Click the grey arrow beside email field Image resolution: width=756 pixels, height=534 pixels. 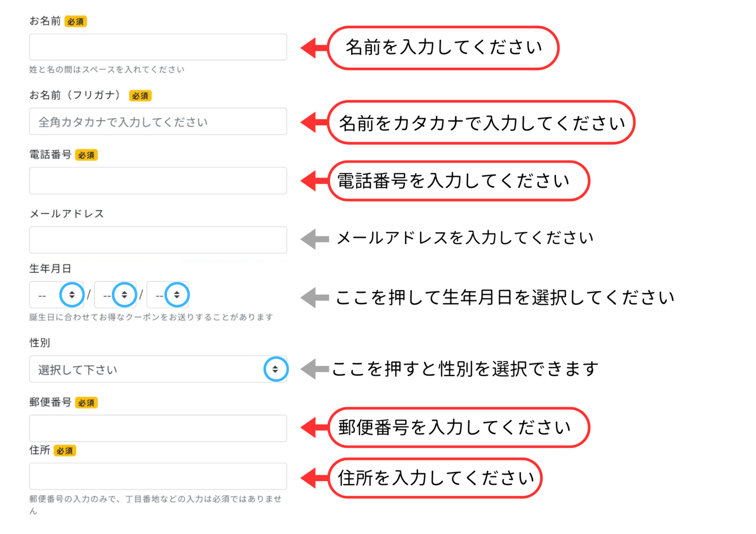[314, 239]
